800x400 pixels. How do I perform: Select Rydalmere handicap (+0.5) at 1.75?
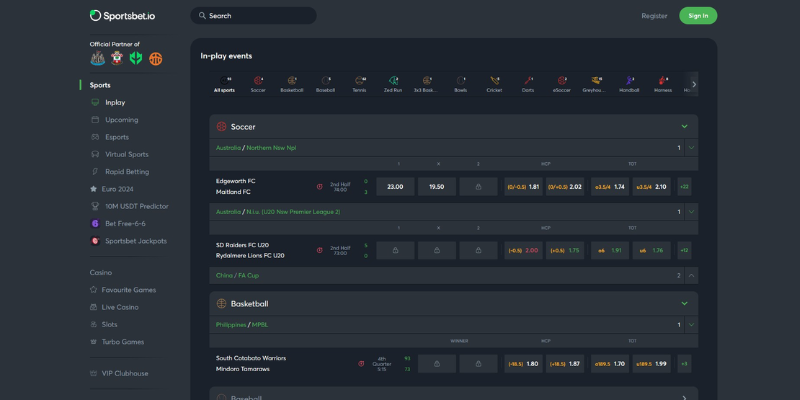[565, 251]
